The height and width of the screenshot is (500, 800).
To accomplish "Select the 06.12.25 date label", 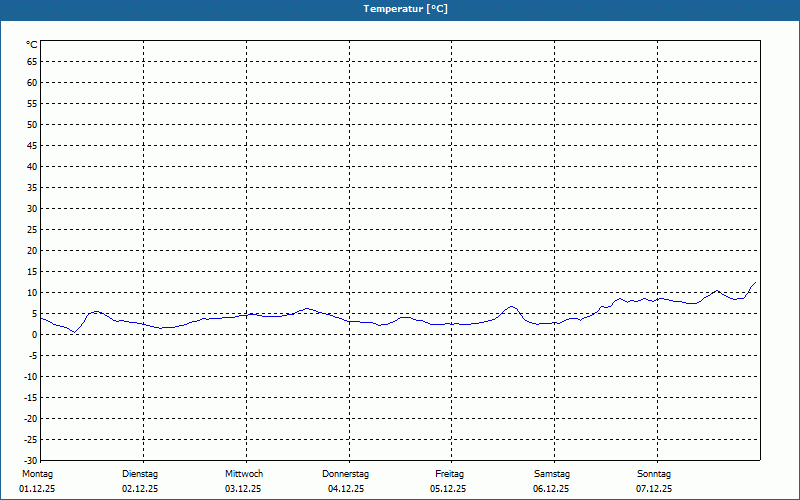I will tap(551, 489).
